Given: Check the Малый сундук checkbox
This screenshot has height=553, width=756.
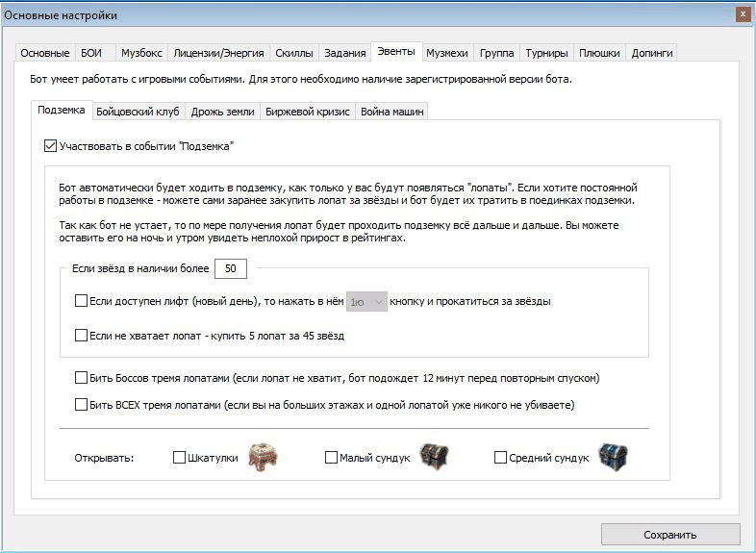Looking at the screenshot, I should click(x=331, y=457).
